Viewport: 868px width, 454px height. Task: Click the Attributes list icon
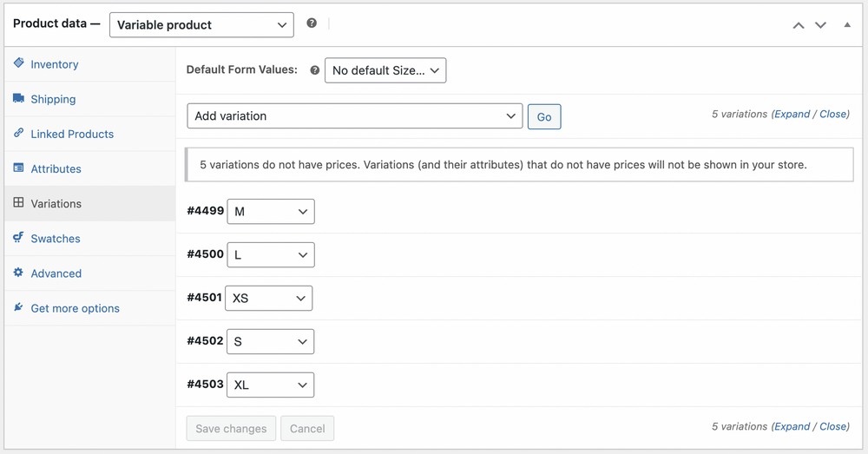[x=19, y=168]
